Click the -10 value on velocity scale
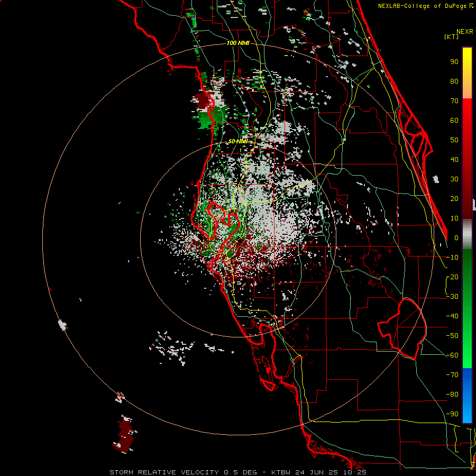 click(452, 258)
